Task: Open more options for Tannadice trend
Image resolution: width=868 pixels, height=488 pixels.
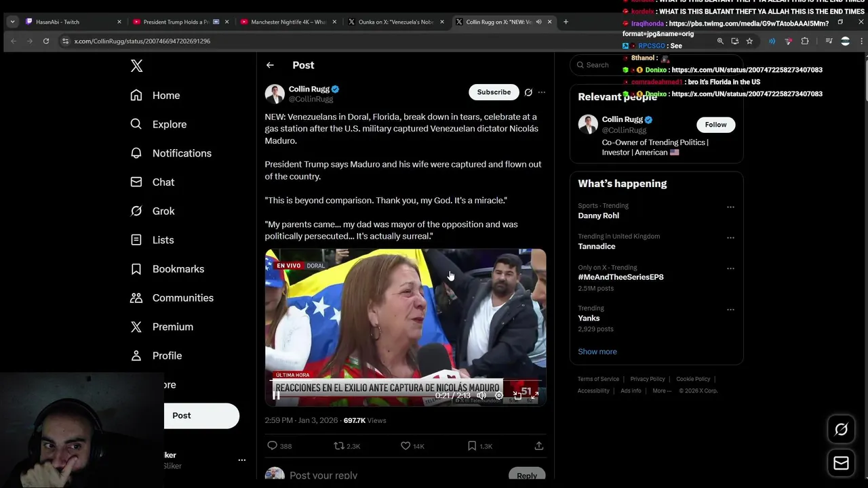Action: point(730,237)
